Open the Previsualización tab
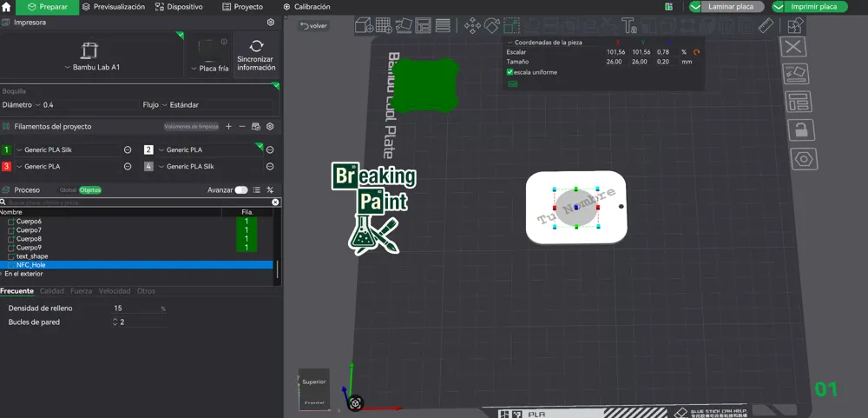The image size is (868, 418). pyautogui.click(x=114, y=7)
